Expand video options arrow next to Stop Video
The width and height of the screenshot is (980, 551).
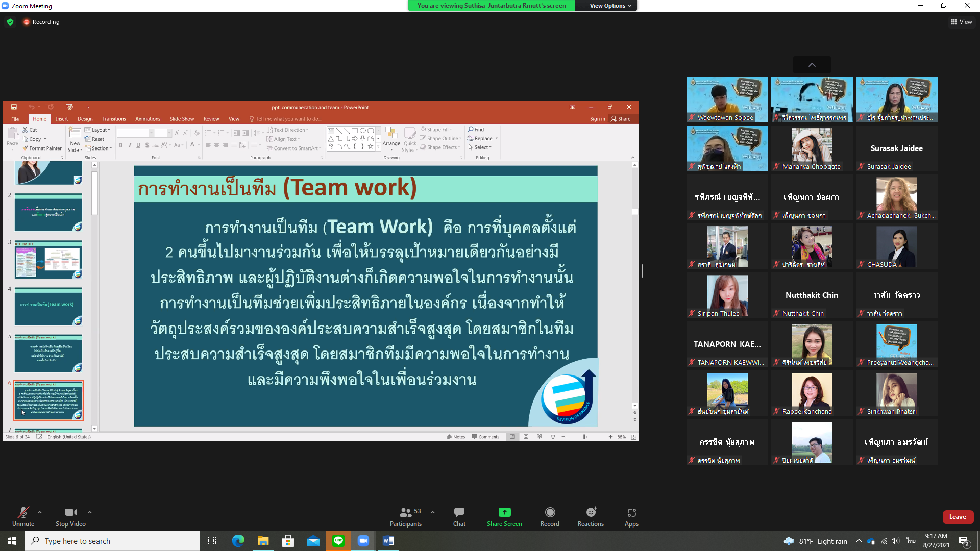click(x=90, y=512)
